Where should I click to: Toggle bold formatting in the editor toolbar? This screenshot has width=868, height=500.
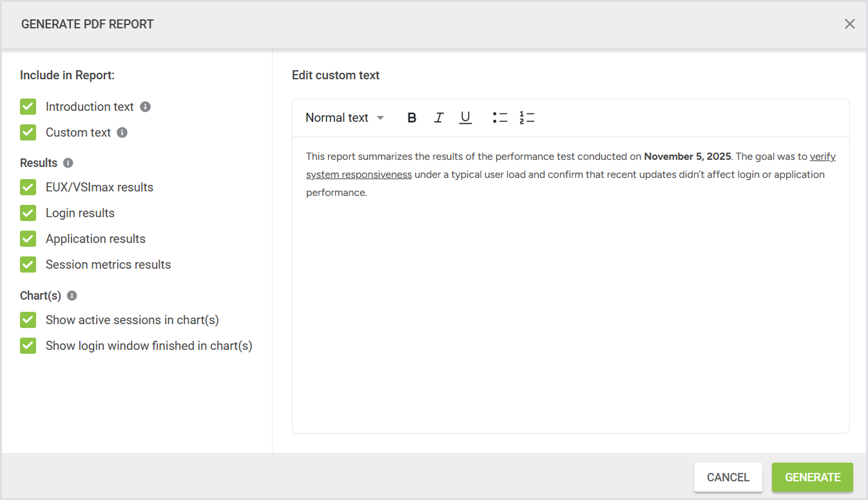[x=412, y=118]
